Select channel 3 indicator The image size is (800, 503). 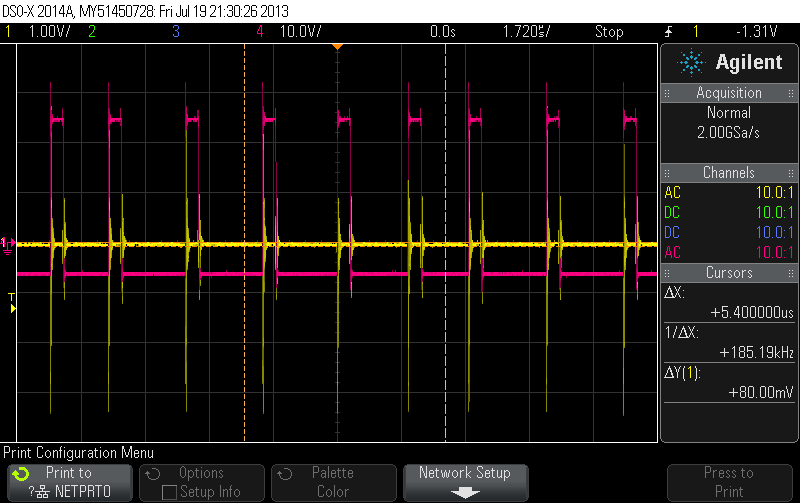point(176,32)
